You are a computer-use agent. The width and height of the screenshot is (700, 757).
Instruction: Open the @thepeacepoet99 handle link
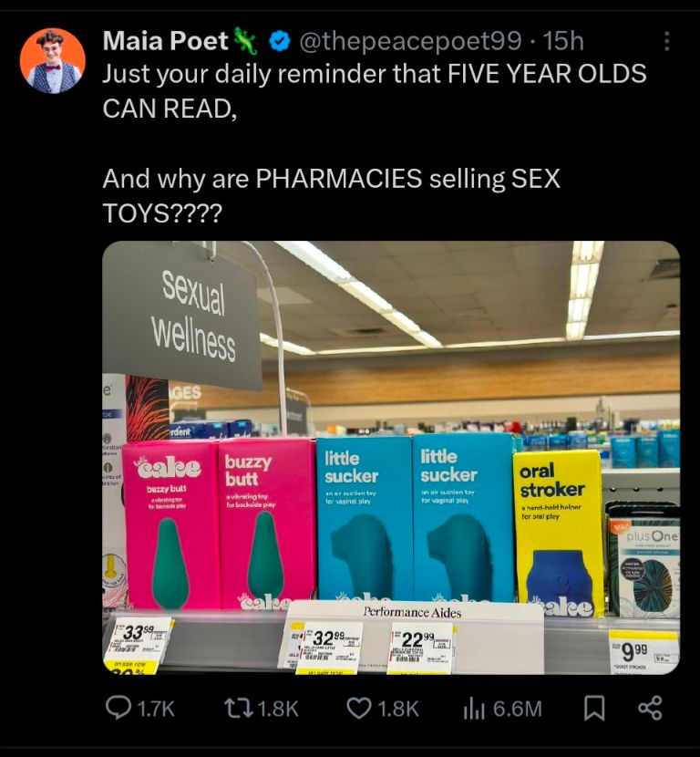point(410,41)
